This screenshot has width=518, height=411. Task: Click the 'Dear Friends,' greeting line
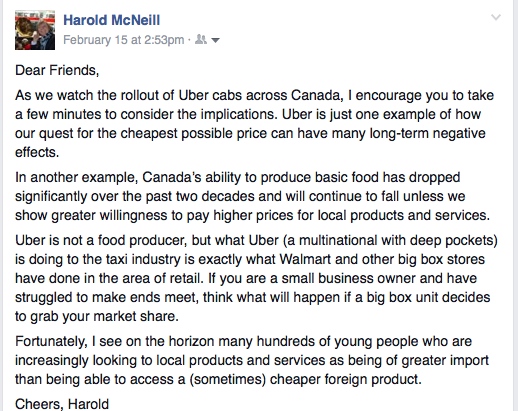tap(57, 70)
